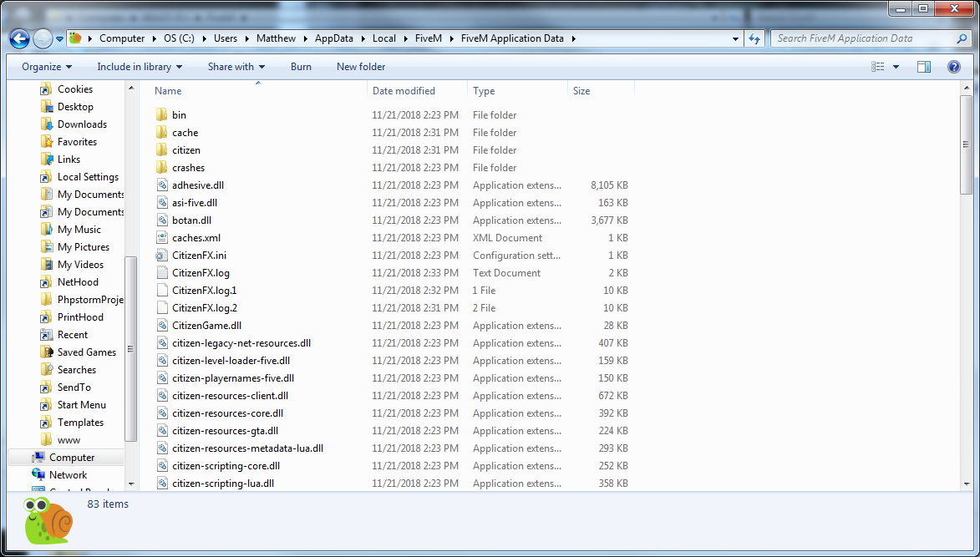Select the crashes folder icon
The height and width of the screenshot is (557, 980).
[162, 167]
